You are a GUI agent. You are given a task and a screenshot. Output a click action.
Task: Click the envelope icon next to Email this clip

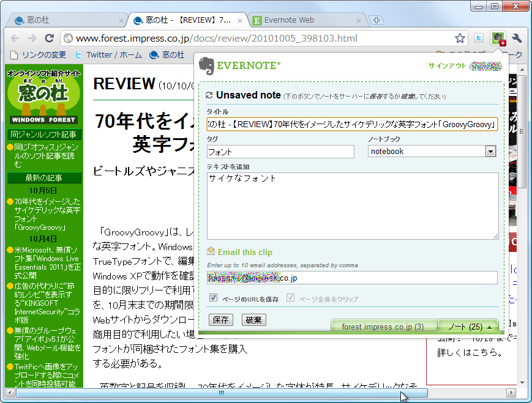pyautogui.click(x=211, y=251)
